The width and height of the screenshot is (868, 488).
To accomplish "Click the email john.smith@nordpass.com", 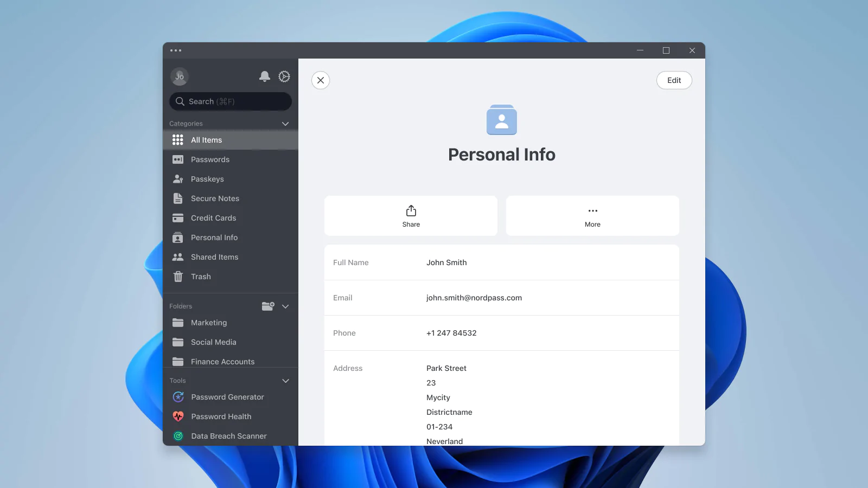I will coord(474,298).
